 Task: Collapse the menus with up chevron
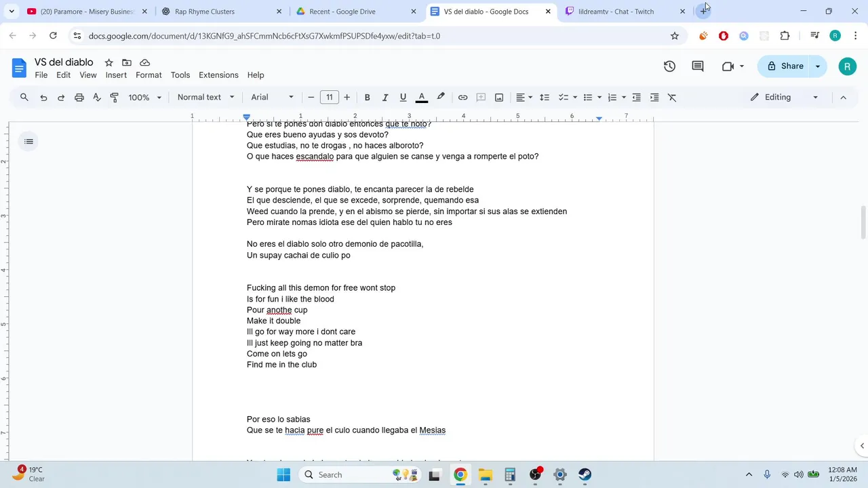pos(844,98)
